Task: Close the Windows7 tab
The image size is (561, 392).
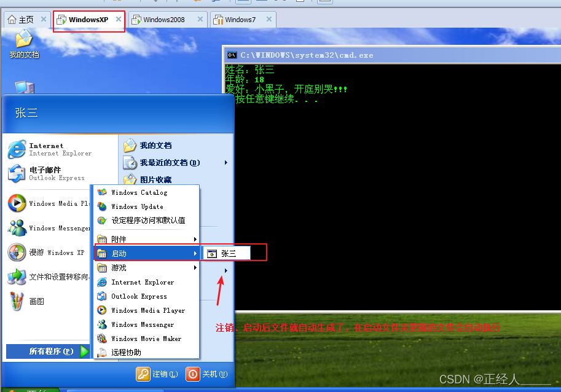Action: tap(269, 19)
